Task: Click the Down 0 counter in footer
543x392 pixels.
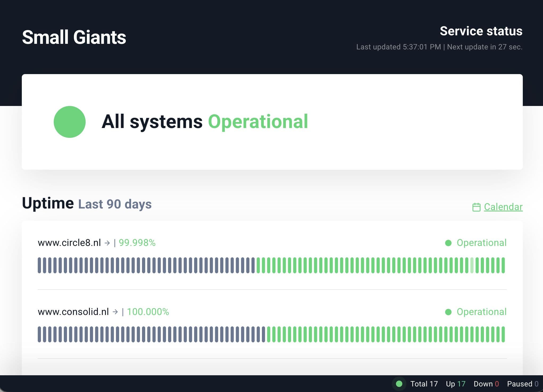Action: pos(486,384)
